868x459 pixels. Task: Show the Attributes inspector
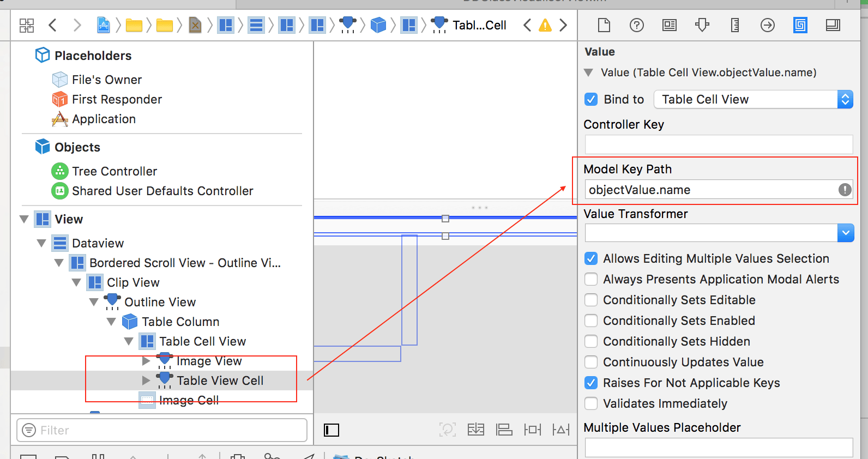click(x=702, y=25)
